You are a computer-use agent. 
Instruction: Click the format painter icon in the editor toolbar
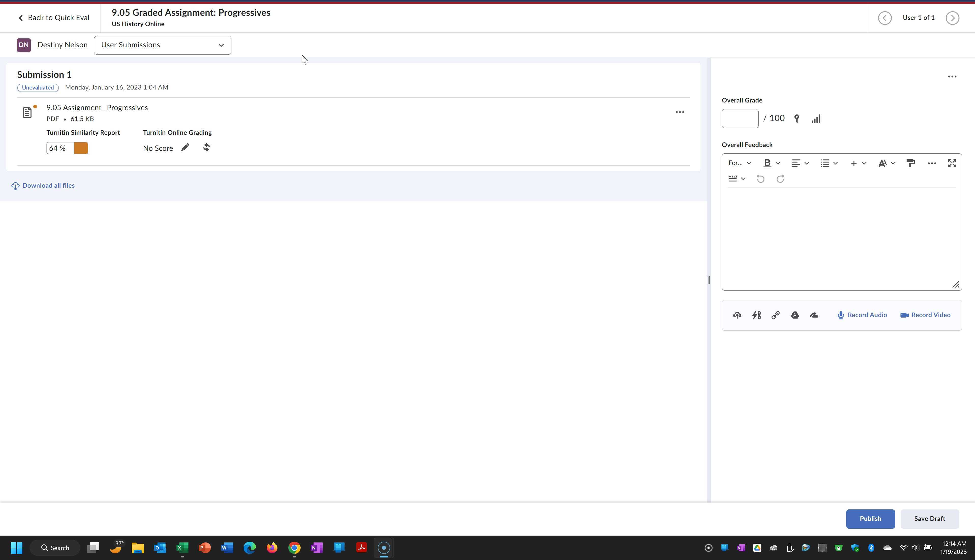point(910,164)
